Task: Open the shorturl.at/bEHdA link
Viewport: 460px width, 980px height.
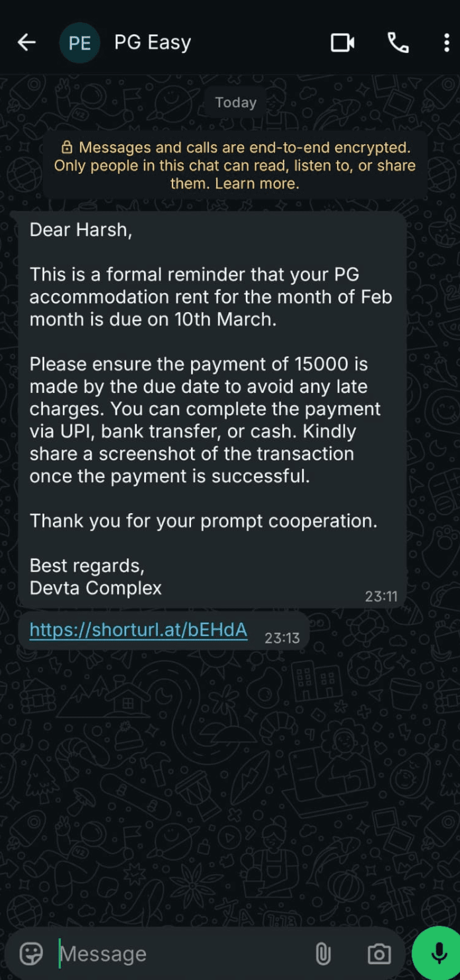Action: (x=138, y=630)
